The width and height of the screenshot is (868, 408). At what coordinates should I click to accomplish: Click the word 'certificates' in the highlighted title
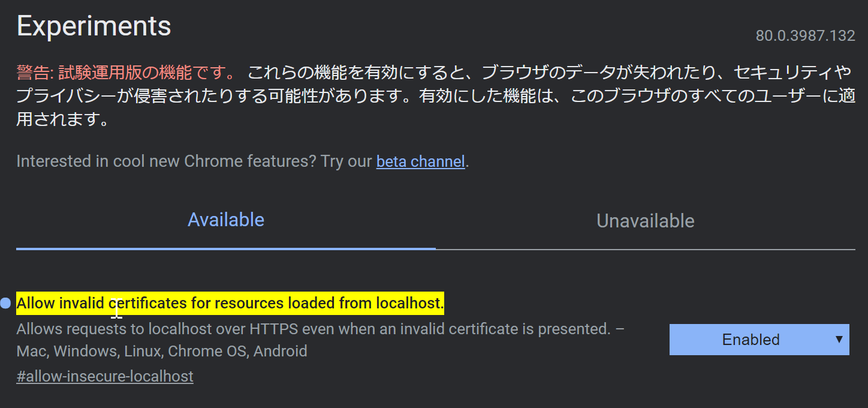coord(147,304)
